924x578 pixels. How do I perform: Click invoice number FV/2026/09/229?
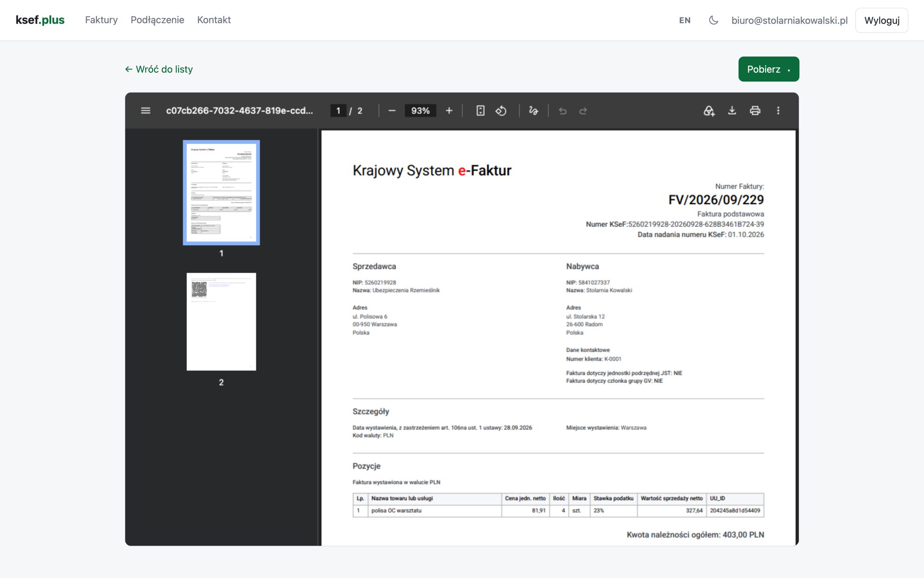click(716, 200)
